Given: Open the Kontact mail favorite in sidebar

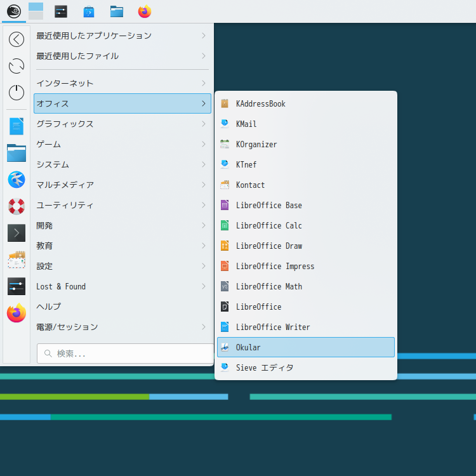Looking at the screenshot, I should click(x=17, y=260).
